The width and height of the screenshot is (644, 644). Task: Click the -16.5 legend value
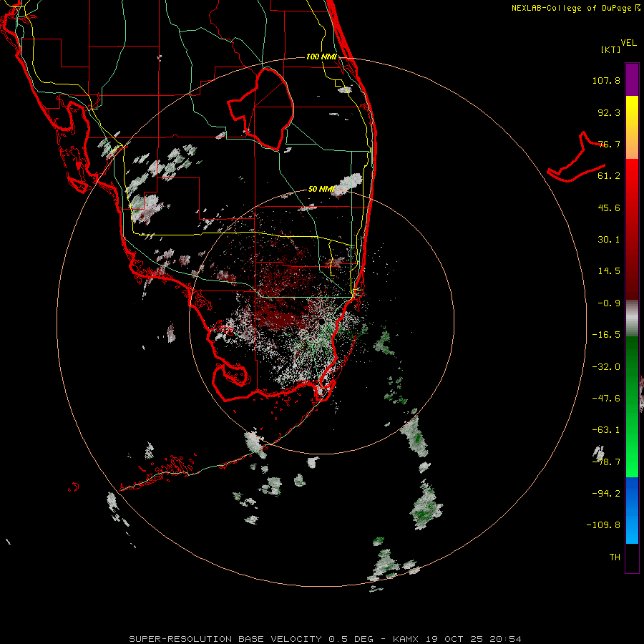[606, 335]
